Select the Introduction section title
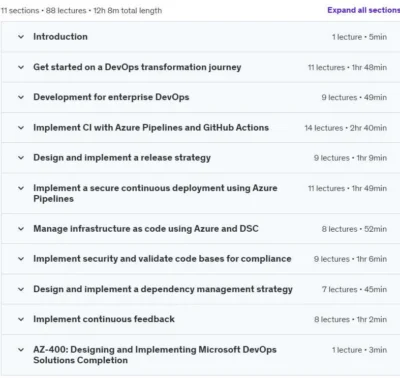Viewport: 400px width, 378px height. click(x=60, y=37)
